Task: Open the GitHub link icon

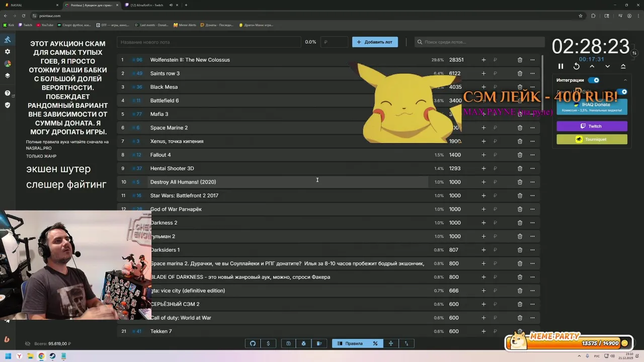Action: coord(253,343)
